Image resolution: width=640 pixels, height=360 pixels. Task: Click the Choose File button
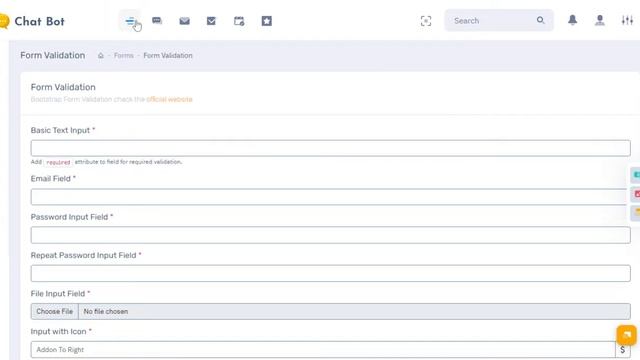[54, 311]
